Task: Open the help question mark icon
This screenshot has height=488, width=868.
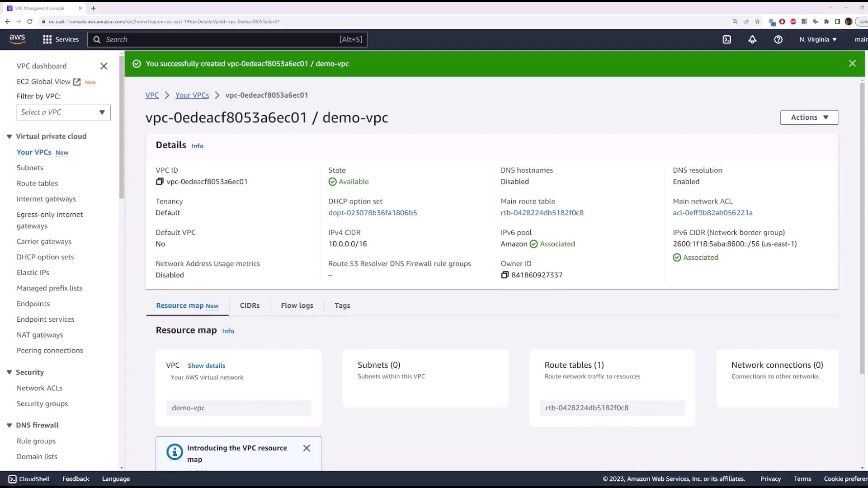Action: 778,40
